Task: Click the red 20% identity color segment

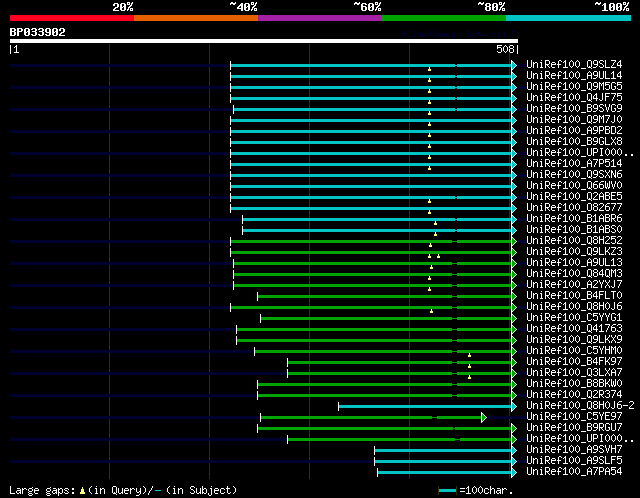Action: coord(72,18)
